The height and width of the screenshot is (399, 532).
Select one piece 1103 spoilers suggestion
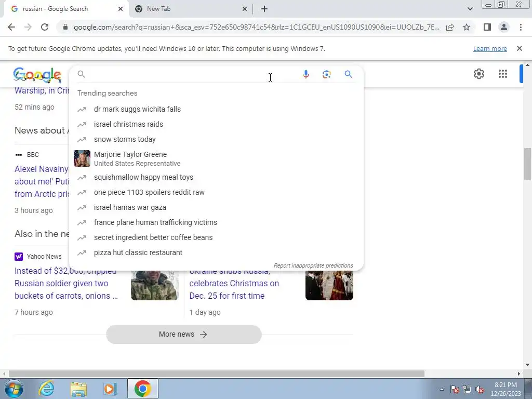tap(216, 192)
